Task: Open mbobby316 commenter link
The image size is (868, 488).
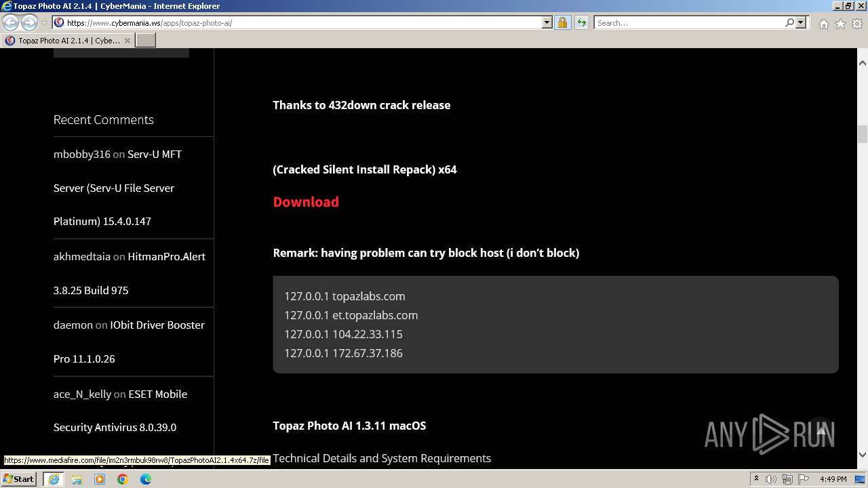Action: 81,154
